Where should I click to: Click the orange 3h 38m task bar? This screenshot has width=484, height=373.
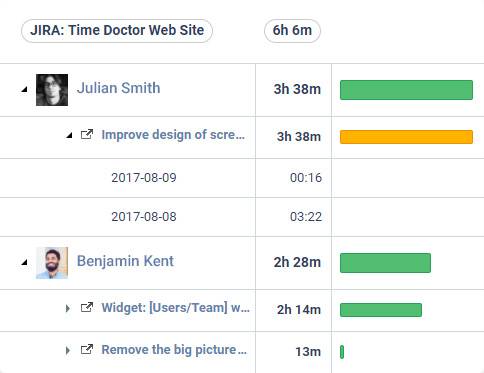[406, 137]
